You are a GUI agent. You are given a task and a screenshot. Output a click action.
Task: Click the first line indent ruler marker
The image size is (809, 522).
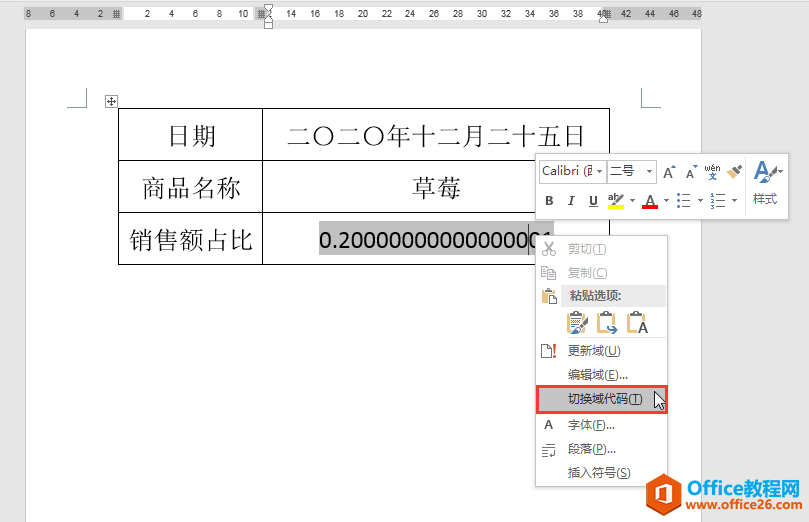point(268,8)
